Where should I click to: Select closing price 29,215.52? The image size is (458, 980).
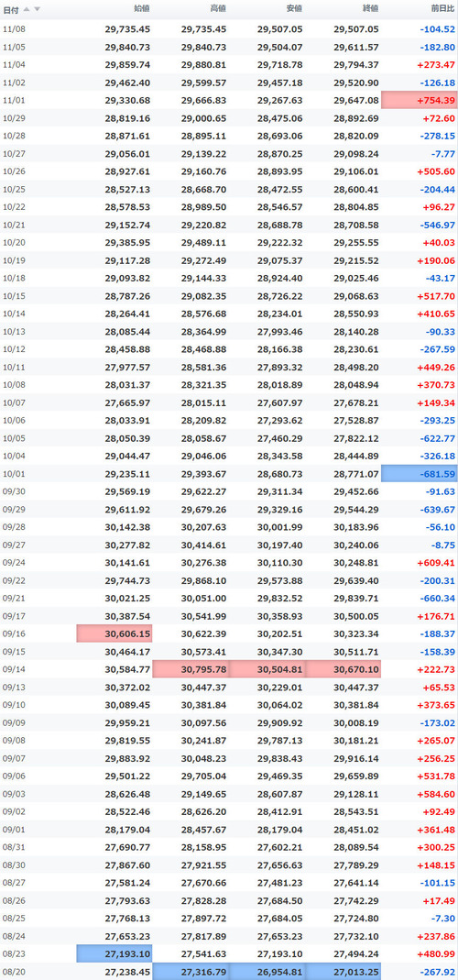click(356, 260)
